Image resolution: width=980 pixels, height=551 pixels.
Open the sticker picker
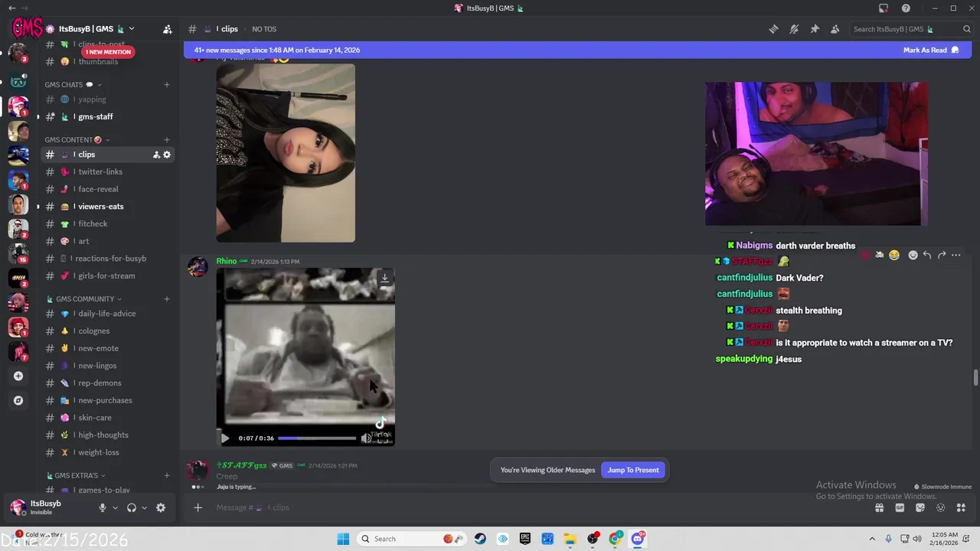920,507
